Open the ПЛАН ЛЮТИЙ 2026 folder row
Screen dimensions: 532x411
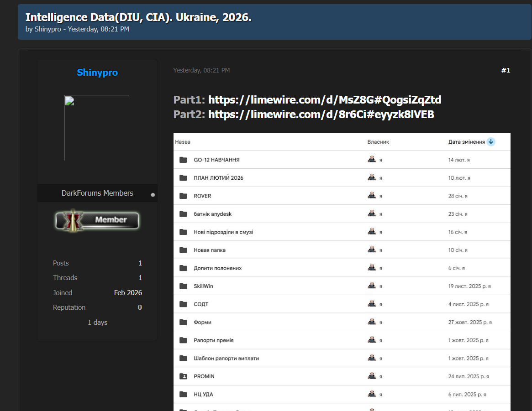pyautogui.click(x=218, y=178)
